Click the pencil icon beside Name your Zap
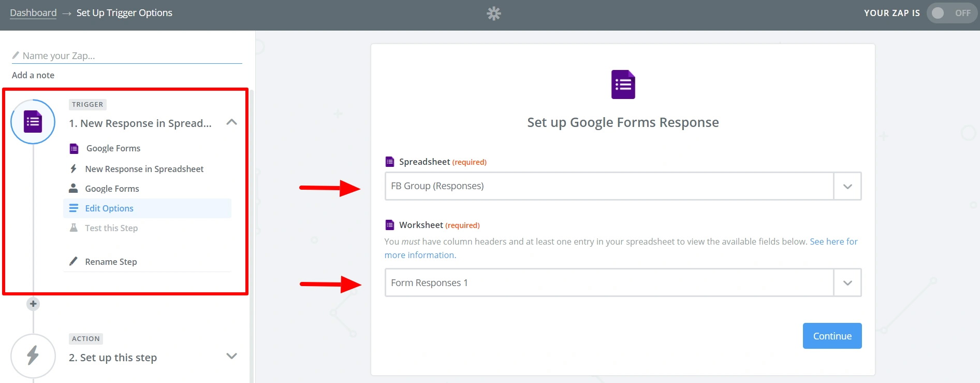Image resolution: width=980 pixels, height=383 pixels. click(16, 55)
